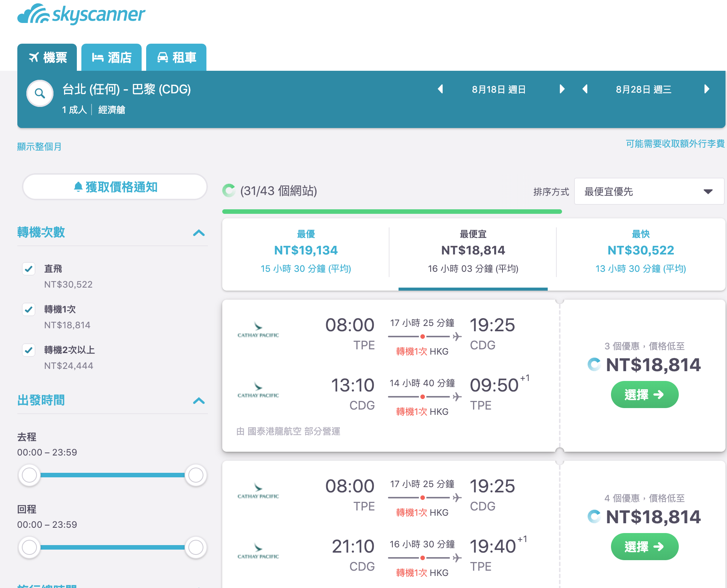Click the 去程 slider right handle
Image resolution: width=727 pixels, height=588 pixels.
(196, 475)
